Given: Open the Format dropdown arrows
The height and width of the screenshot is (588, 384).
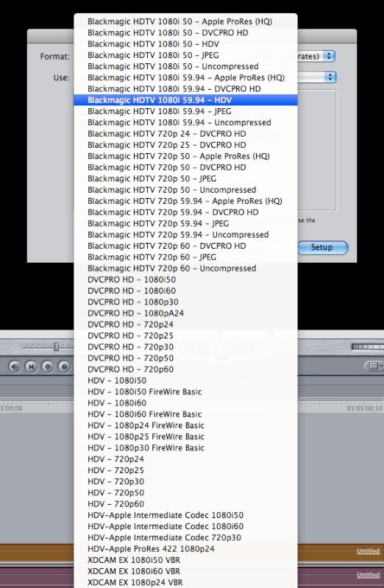Looking at the screenshot, I should (x=329, y=56).
